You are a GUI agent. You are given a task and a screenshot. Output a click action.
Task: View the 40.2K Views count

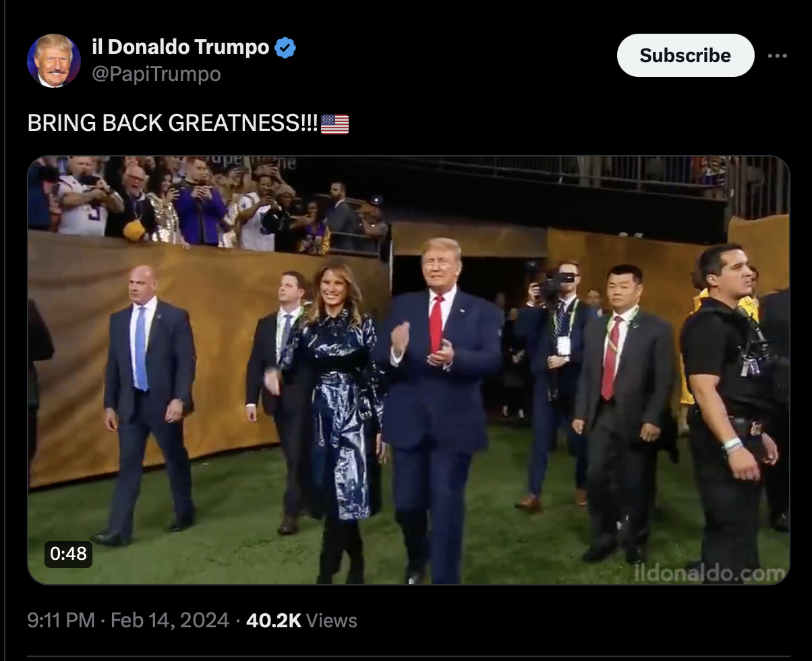[x=301, y=621]
